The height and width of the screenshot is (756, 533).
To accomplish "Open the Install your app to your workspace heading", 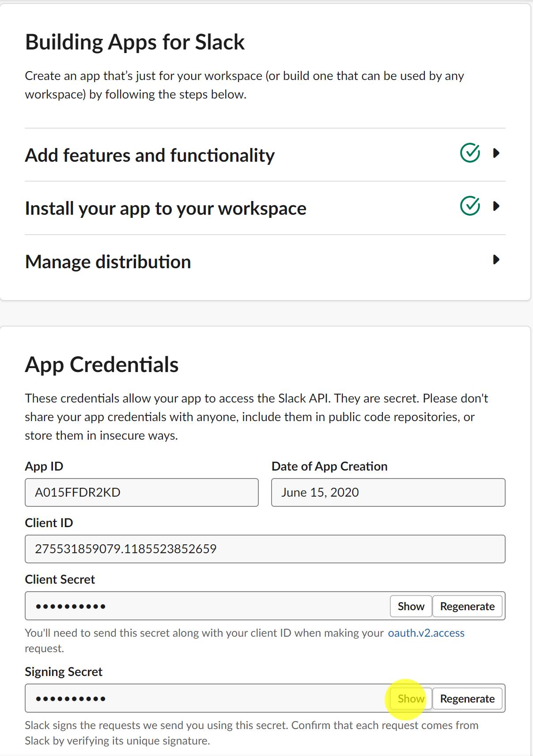I will [166, 209].
